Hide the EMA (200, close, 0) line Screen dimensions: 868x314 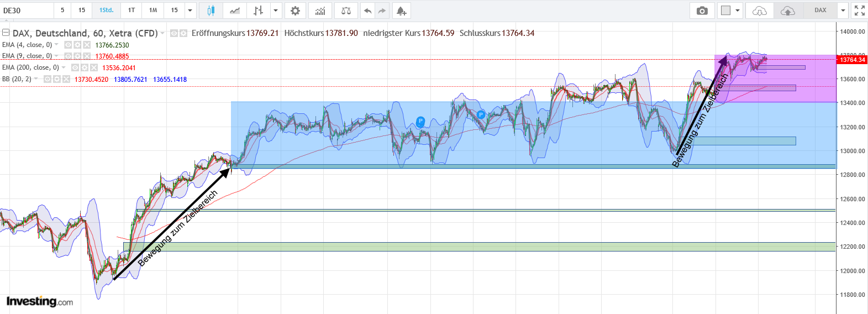pyautogui.click(x=75, y=67)
